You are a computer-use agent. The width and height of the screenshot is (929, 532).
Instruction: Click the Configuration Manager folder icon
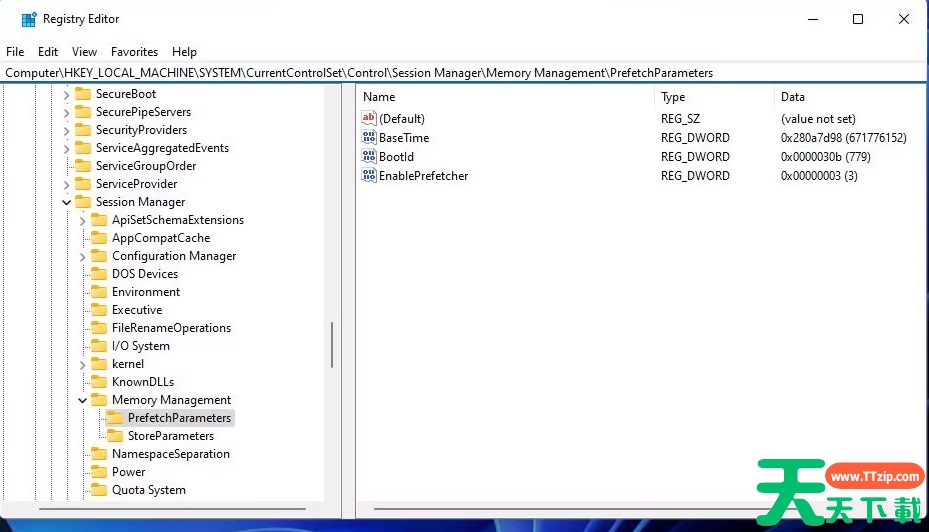(99, 256)
